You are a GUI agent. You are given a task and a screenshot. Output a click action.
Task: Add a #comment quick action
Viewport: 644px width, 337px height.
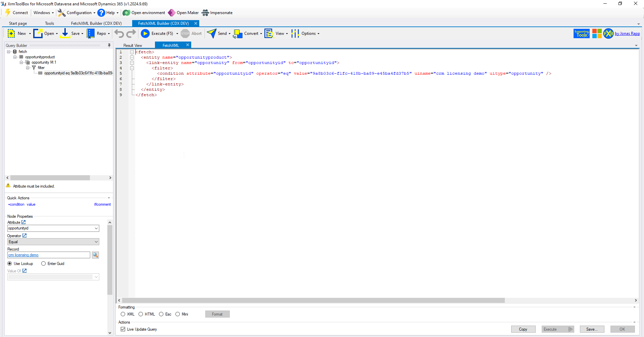click(102, 204)
